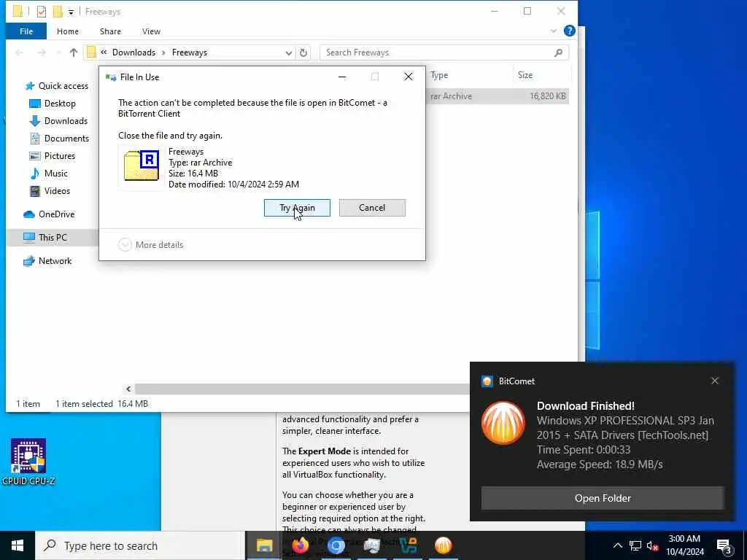
Task: Click the BitComet logo in notification
Action: tap(503, 423)
